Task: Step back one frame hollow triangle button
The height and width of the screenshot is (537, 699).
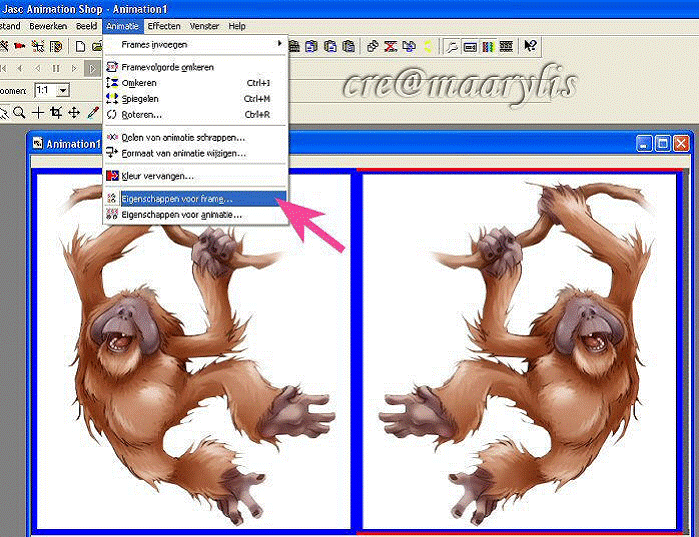Action: point(37,69)
